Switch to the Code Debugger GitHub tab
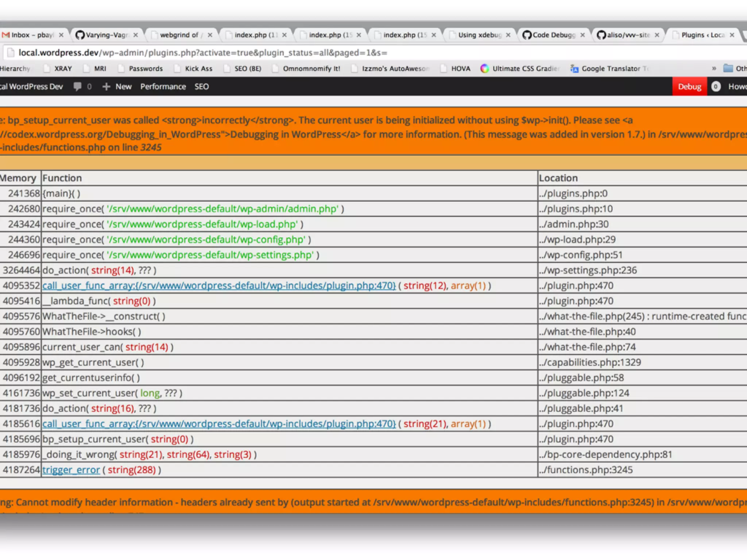 pyautogui.click(x=554, y=35)
